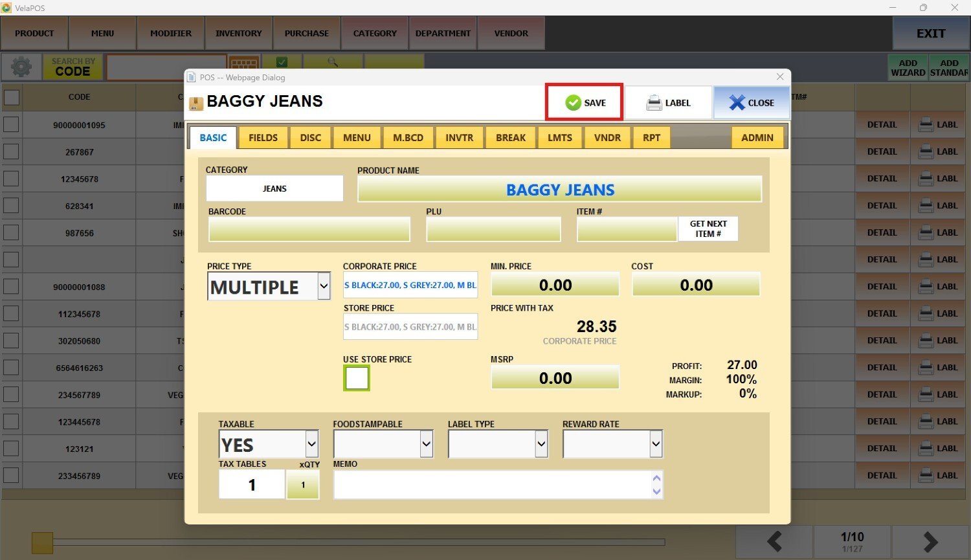Click printer label icon for code 267867
This screenshot has height=560, width=971.
pos(937,151)
